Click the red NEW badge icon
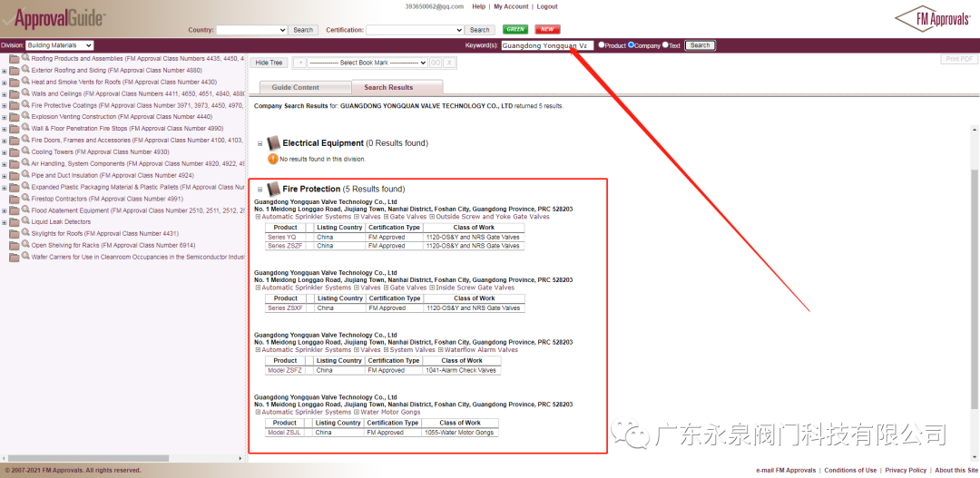Screen dimensions: 980x478 (x=547, y=30)
